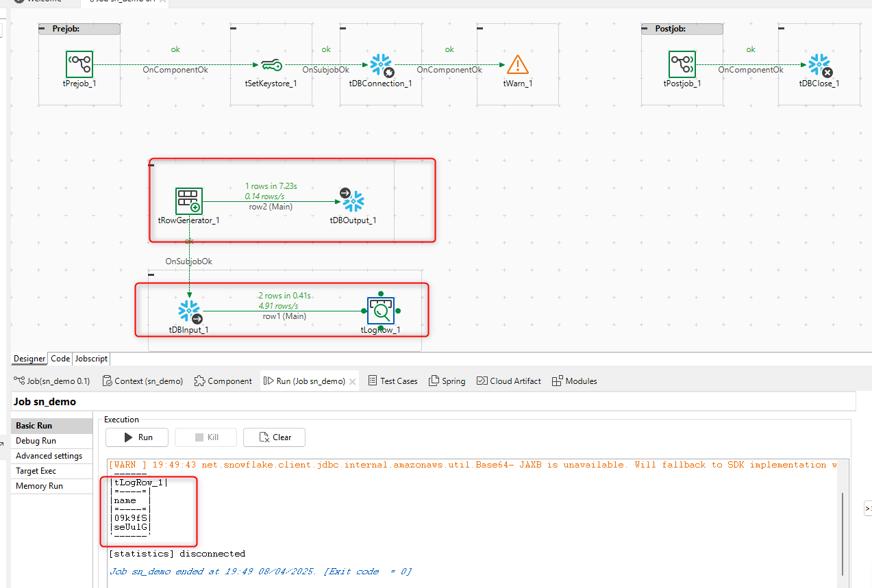Screen dimensions: 872x588
Task: Clear the execution console output
Action: [274, 437]
